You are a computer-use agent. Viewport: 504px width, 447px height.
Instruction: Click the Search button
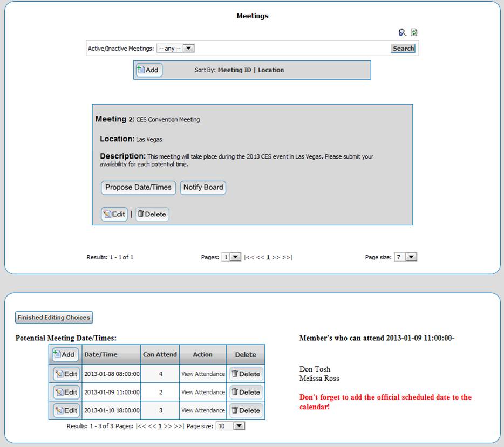(403, 49)
